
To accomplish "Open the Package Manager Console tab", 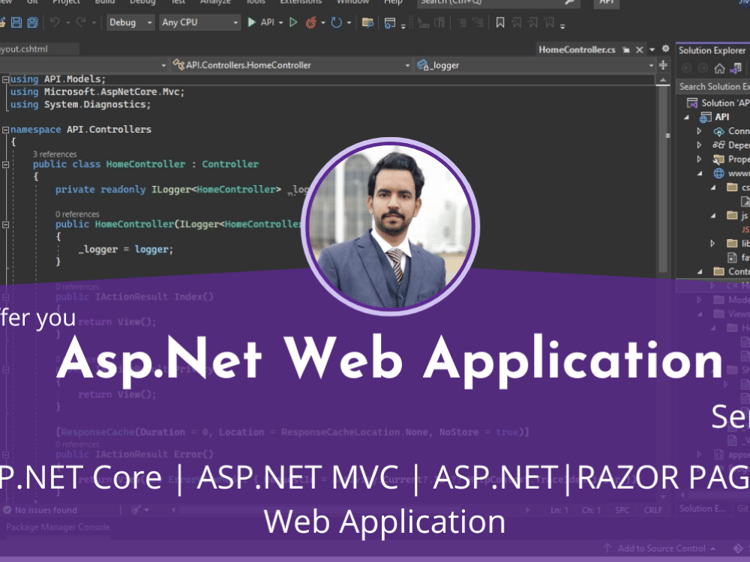I will pyautogui.click(x=58, y=527).
